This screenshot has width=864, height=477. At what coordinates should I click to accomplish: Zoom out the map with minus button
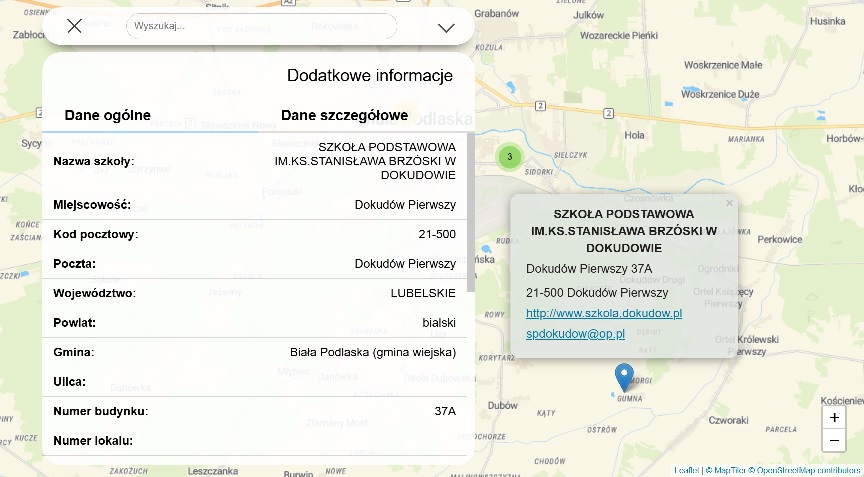pos(834,441)
